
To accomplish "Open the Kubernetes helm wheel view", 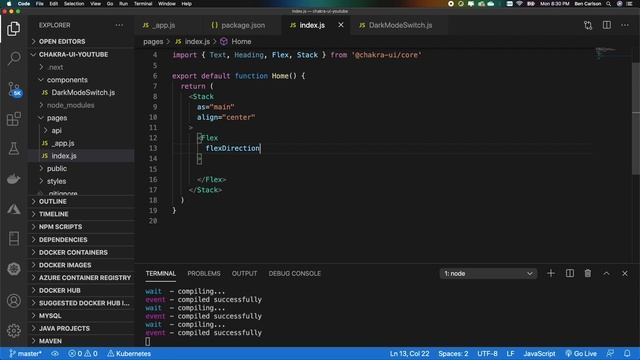I will coord(14,269).
